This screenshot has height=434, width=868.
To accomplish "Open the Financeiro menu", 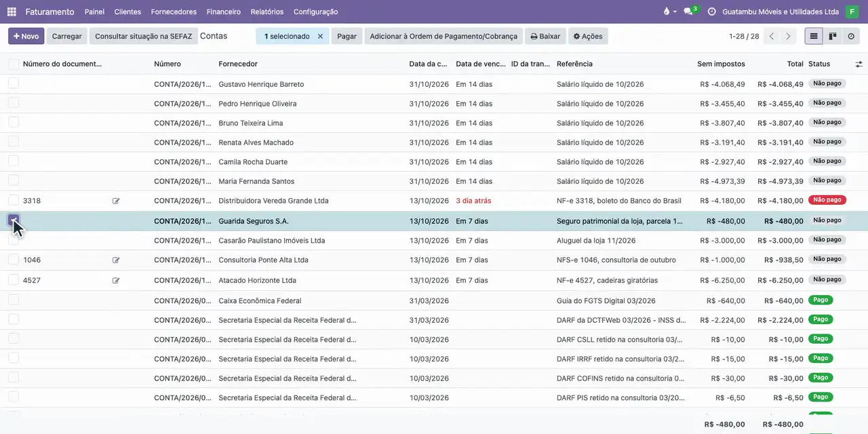I will tap(224, 12).
